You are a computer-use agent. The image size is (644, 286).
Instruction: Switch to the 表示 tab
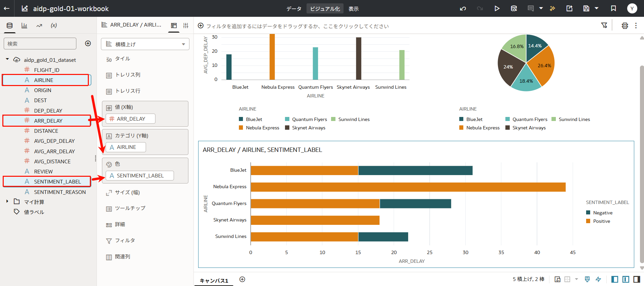[x=353, y=9]
